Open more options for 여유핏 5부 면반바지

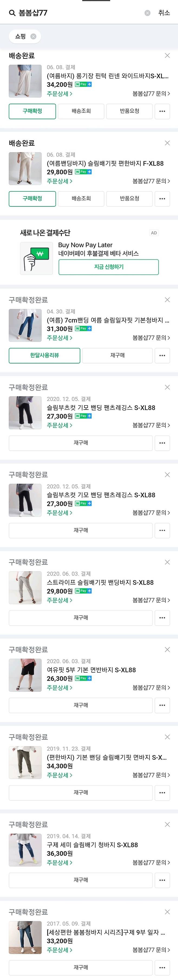(x=162, y=705)
